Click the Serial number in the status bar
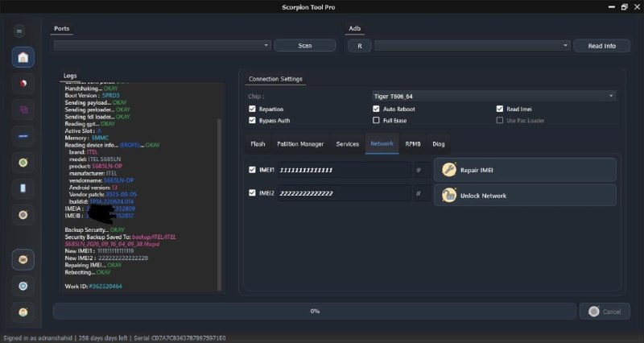Viewport: 644px width, 343px height. [x=180, y=338]
